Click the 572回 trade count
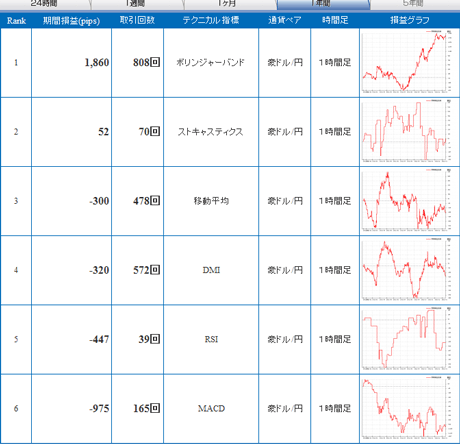The width and height of the screenshot is (460, 444). pyautogui.click(x=146, y=270)
